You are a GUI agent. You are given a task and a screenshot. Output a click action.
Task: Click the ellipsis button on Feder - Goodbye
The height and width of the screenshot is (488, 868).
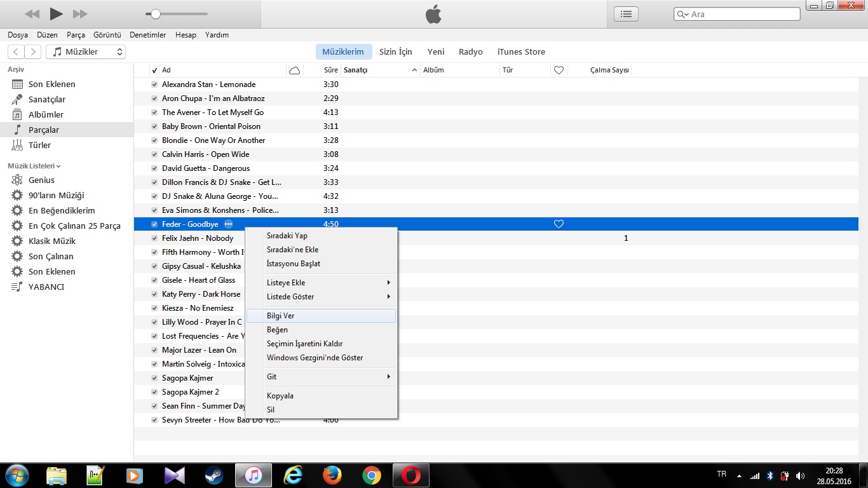(228, 224)
